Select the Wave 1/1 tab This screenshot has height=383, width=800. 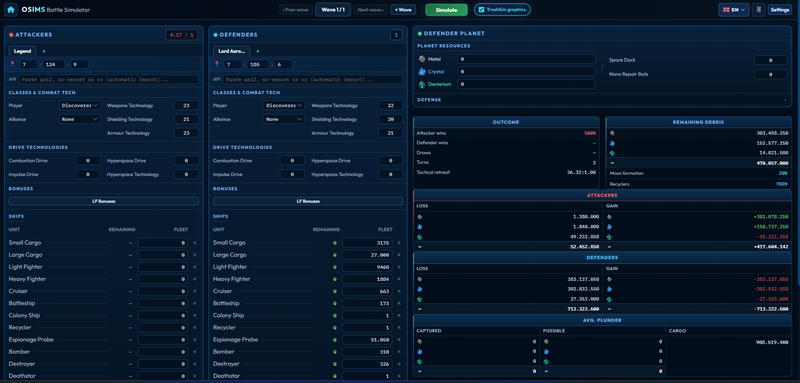pos(333,10)
